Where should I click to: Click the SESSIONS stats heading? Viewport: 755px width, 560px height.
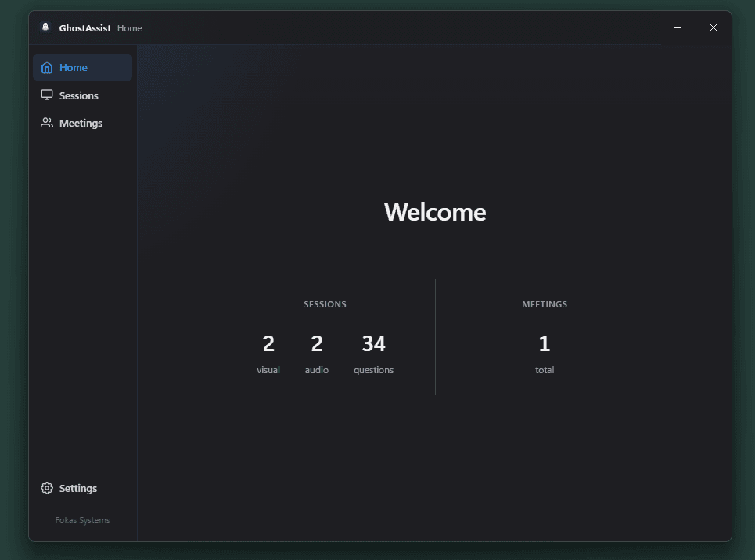pos(325,304)
